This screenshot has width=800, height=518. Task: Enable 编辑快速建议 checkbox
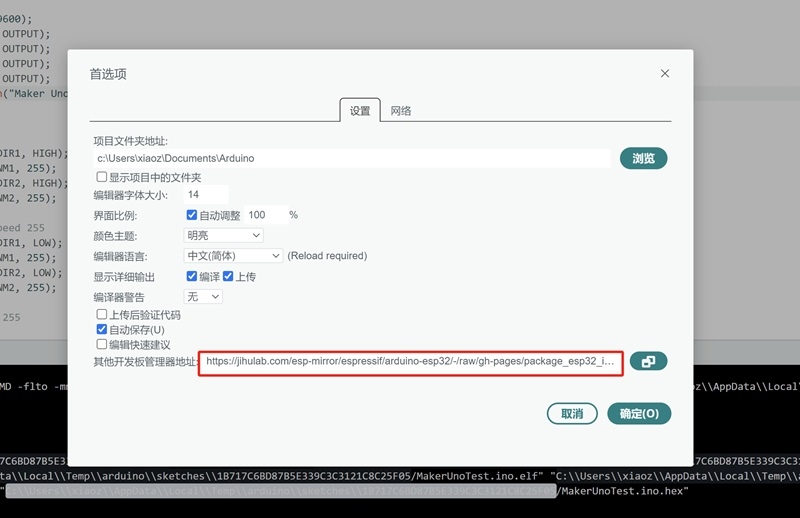[x=102, y=344]
